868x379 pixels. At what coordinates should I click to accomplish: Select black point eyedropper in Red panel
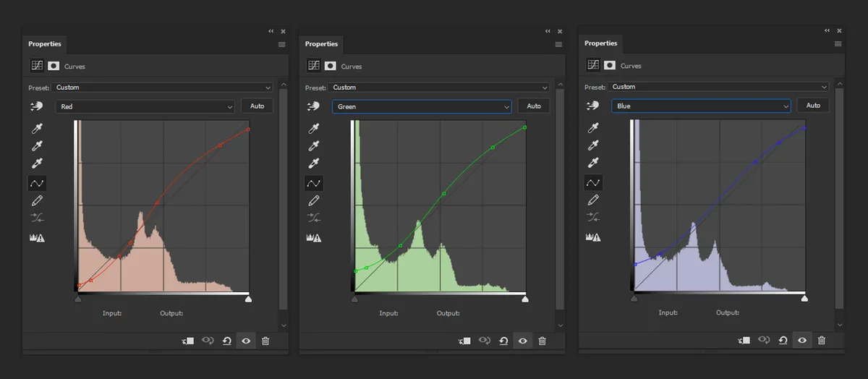[37, 129]
